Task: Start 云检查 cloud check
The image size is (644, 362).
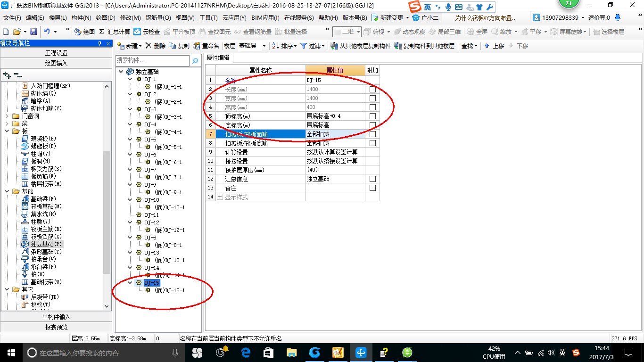Action: [147, 32]
